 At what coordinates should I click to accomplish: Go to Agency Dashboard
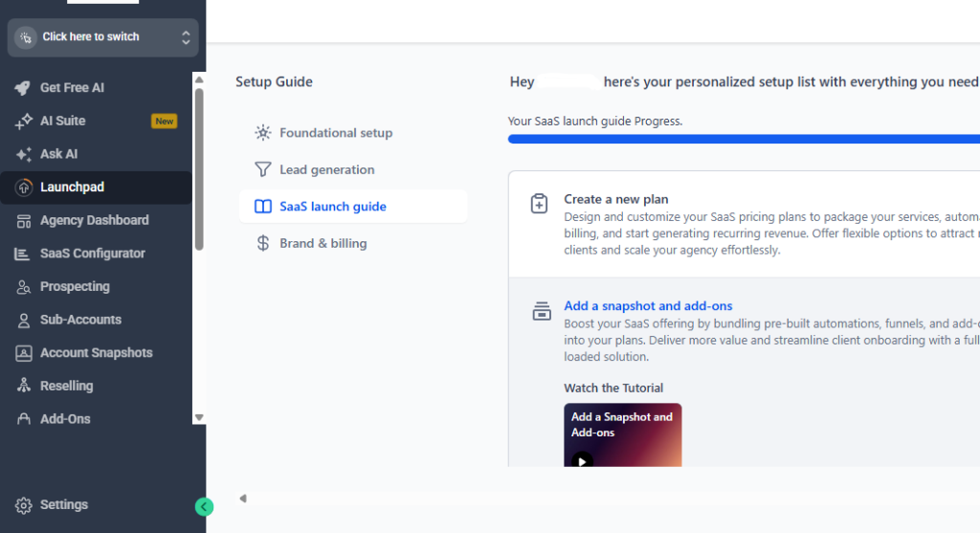coord(96,221)
